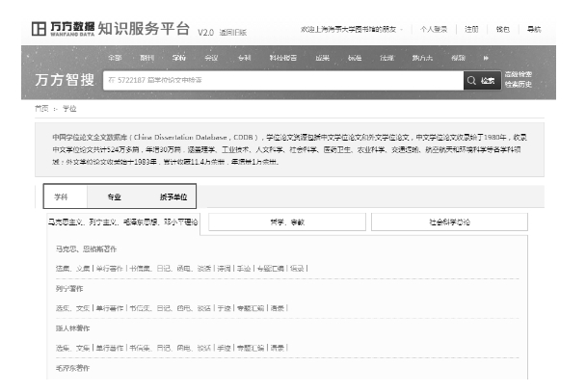The image size is (586, 392).
Task: Switch to the 学科 browse tab
Action: (61, 197)
